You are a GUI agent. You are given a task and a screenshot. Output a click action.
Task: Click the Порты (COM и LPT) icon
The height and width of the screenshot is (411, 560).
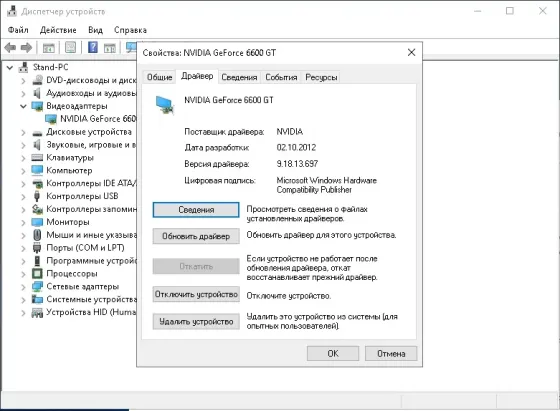point(37,248)
